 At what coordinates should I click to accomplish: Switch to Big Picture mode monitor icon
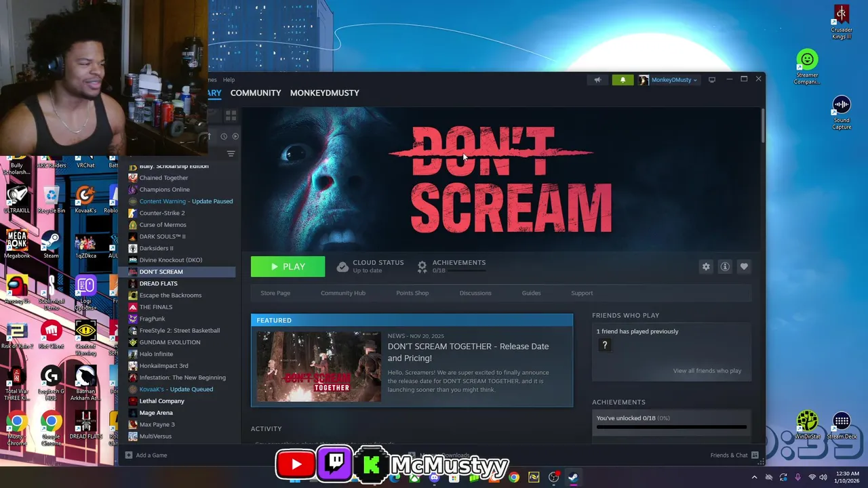712,80
